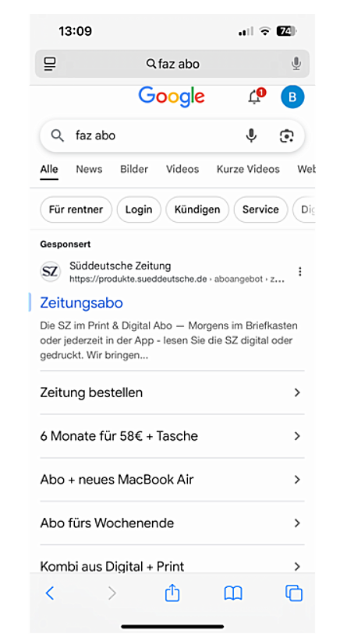Tap Safari share icon
The width and height of the screenshot is (340, 644).
click(x=172, y=593)
